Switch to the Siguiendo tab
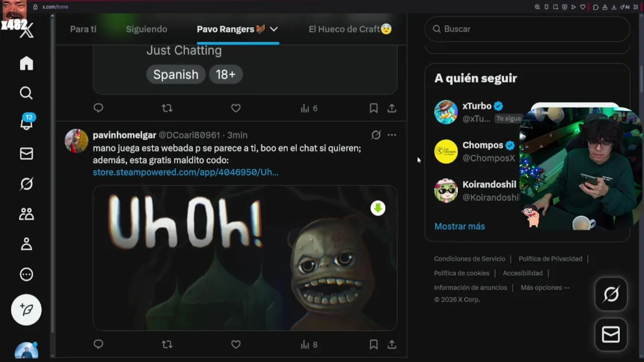The image size is (644, 362). pyautogui.click(x=146, y=29)
